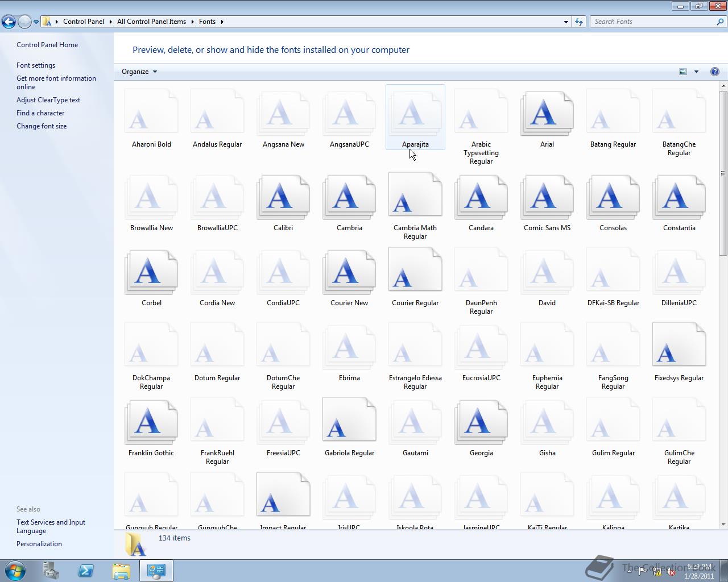Click the scrollbar down arrow
This screenshot has width=728, height=582.
click(723, 525)
